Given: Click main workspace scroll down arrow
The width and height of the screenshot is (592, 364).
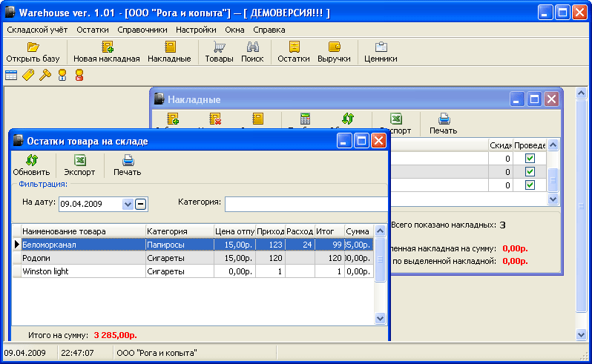Looking at the screenshot, I should click(x=581, y=334).
